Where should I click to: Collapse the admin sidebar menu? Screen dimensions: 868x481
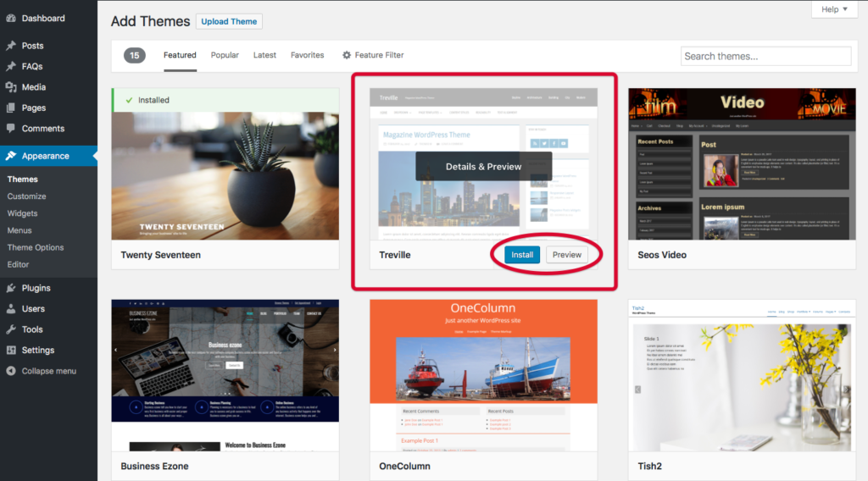click(48, 371)
